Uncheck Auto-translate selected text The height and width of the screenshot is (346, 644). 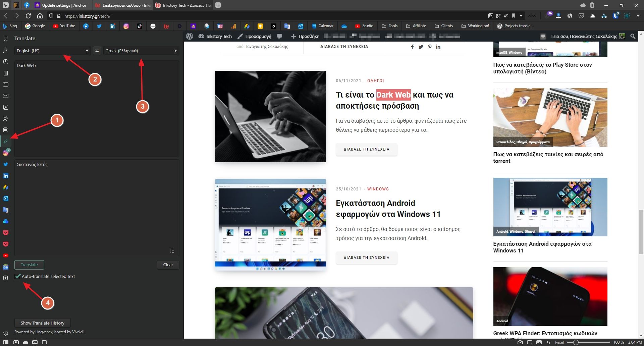click(18, 276)
